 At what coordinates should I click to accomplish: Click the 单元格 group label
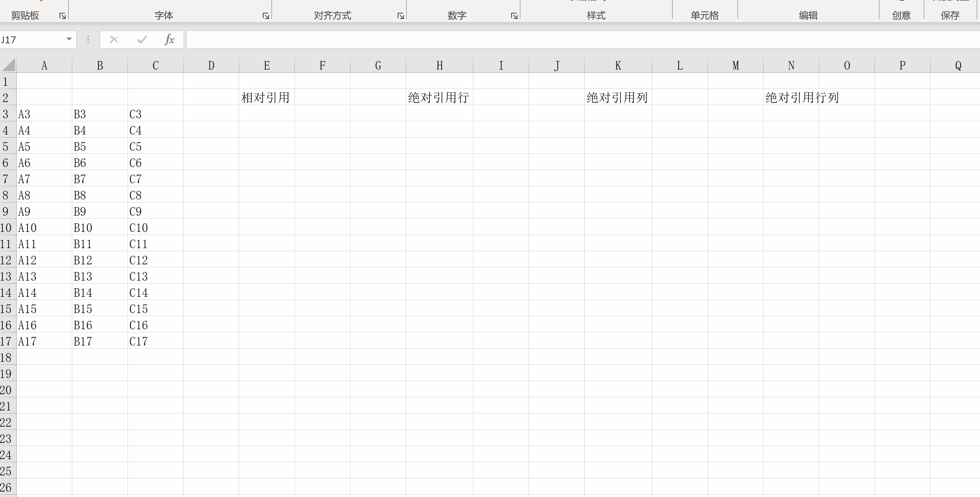tap(705, 15)
